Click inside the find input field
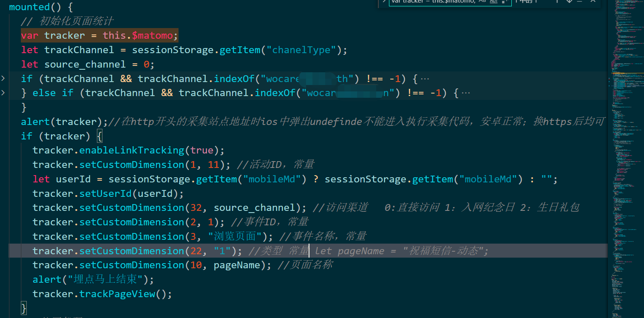Image resolution: width=644 pixels, height=318 pixels. coord(429,3)
